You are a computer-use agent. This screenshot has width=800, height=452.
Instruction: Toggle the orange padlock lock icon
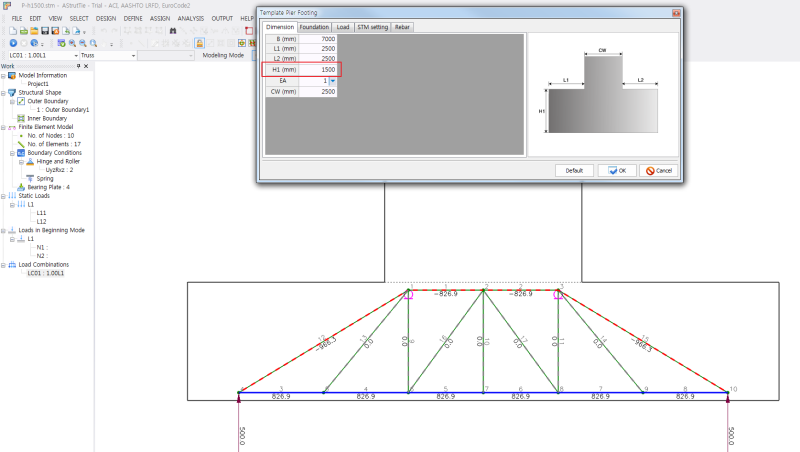(199, 43)
